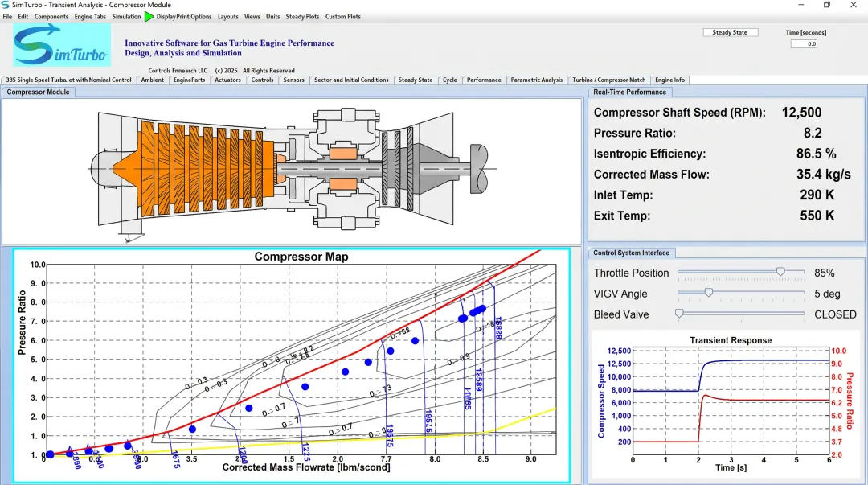Open the Edit menu
Image resolution: width=868 pixels, height=485 pixels.
pyautogui.click(x=23, y=17)
